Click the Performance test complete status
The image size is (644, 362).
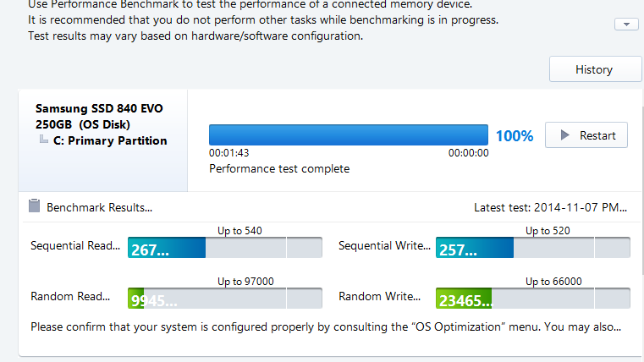279,168
